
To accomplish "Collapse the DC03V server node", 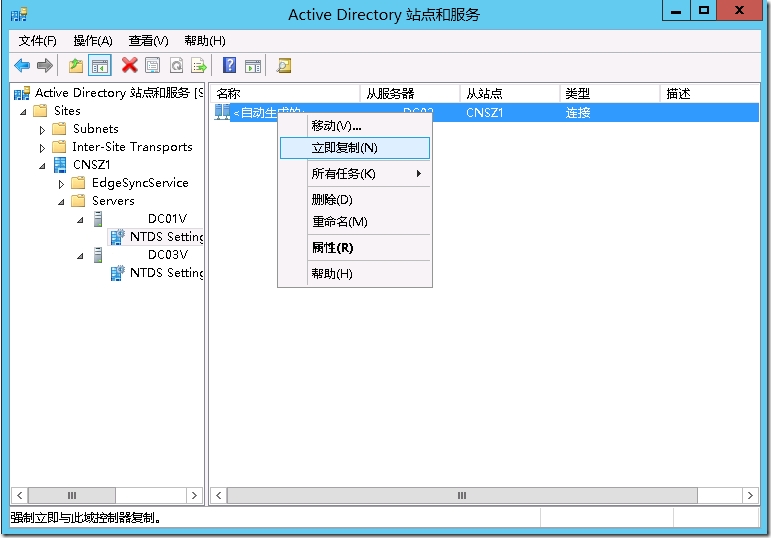I will pos(80,256).
